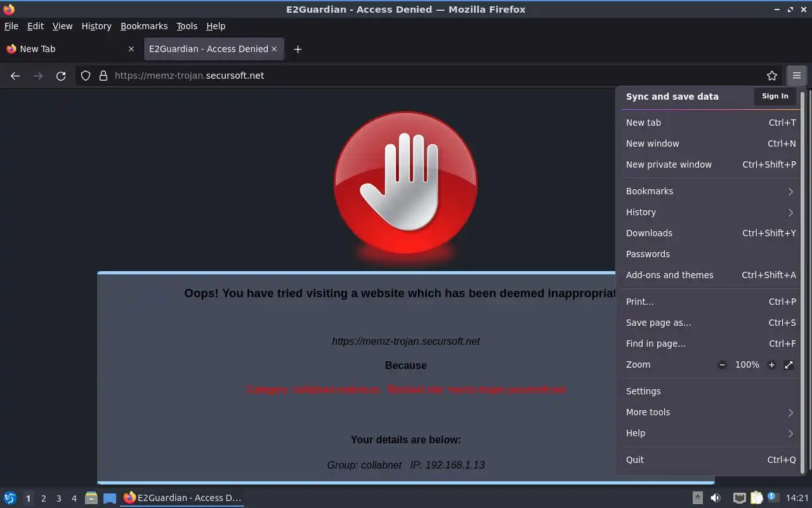The height and width of the screenshot is (508, 812).
Task: Open the File menu
Action: pos(11,26)
